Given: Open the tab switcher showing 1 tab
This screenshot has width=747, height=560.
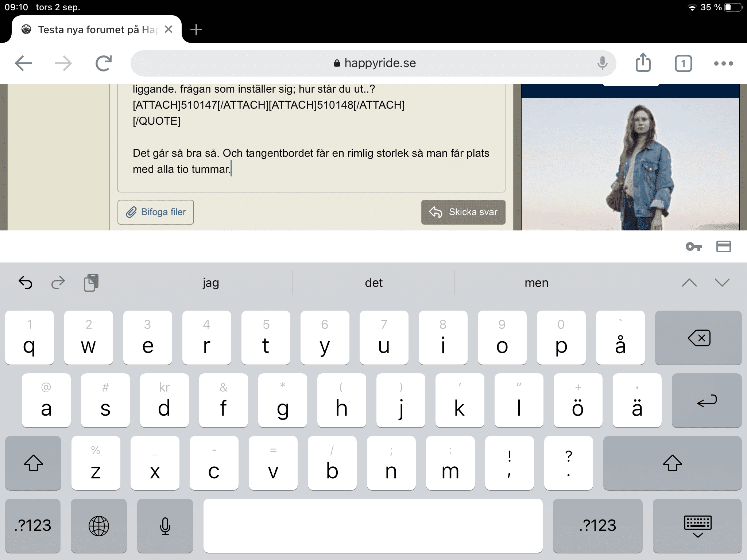Looking at the screenshot, I should pos(683,64).
